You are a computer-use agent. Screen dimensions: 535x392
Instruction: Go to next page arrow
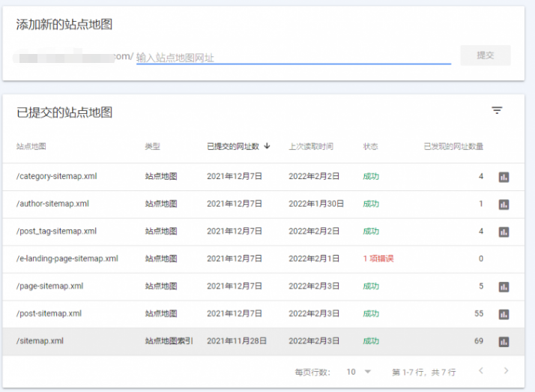[506, 371]
